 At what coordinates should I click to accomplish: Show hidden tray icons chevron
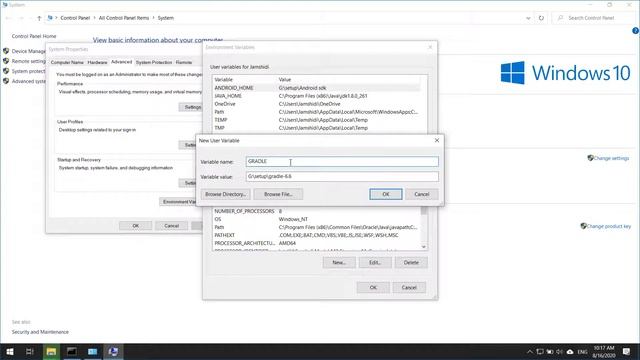pyautogui.click(x=529, y=351)
